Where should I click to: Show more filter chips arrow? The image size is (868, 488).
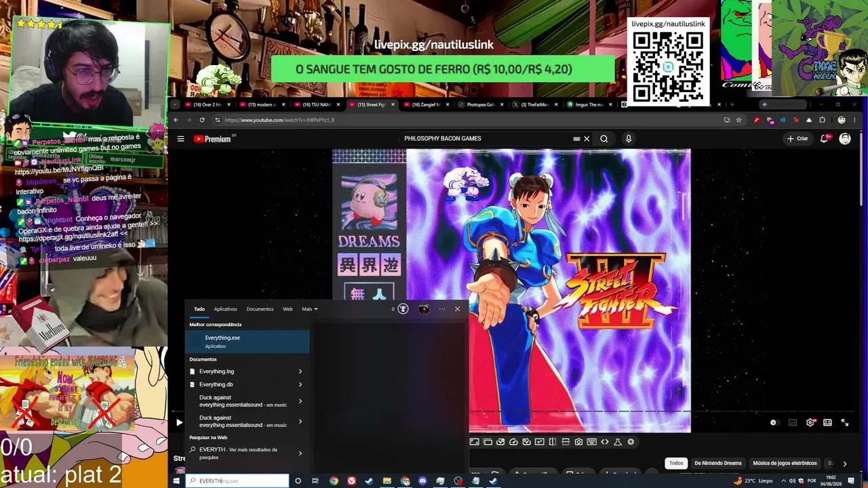point(844,464)
